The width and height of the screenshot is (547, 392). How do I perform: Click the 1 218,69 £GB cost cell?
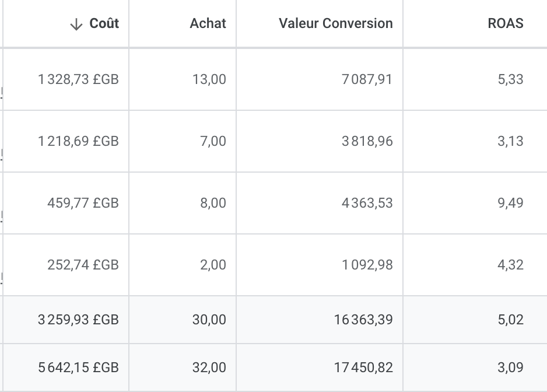click(x=78, y=141)
